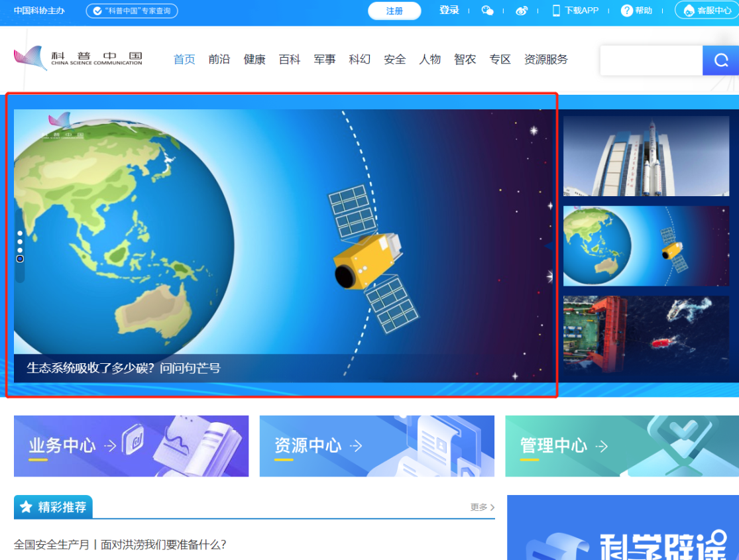Image resolution: width=739 pixels, height=560 pixels.
Task: Click the checkmark icon beside “科普中国”专家查询
Action: tap(97, 11)
